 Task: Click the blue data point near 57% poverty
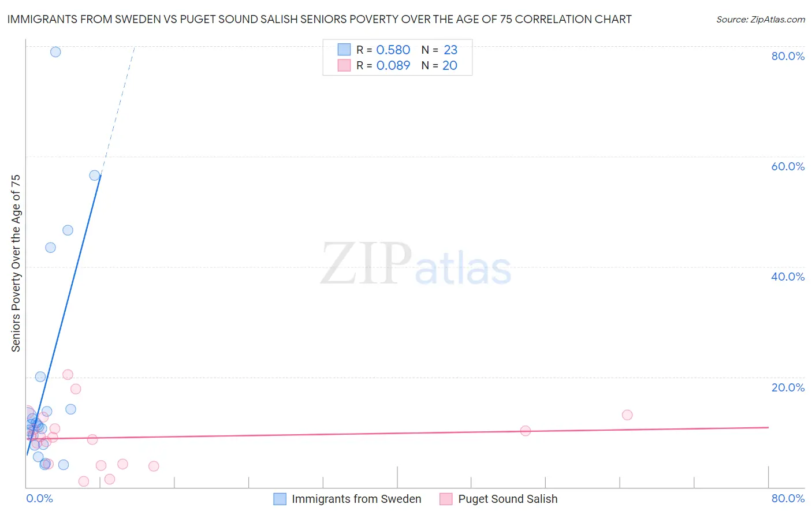[95, 175]
